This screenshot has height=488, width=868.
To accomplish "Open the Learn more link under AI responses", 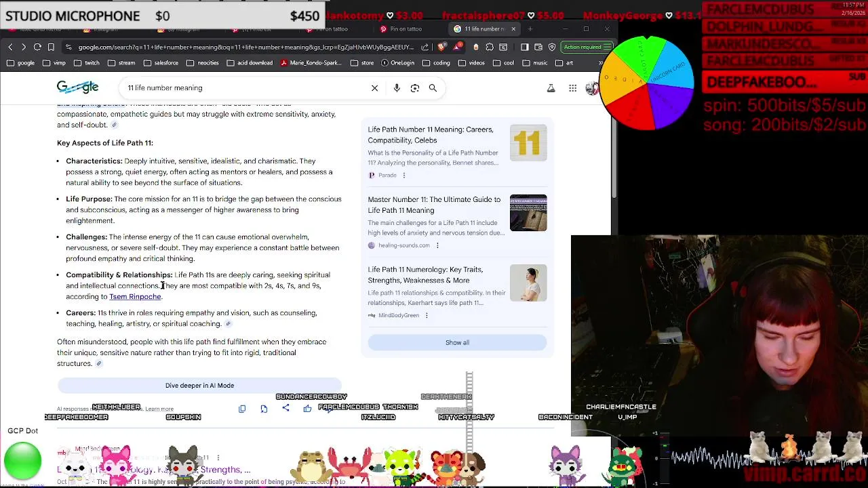I will 159,409.
